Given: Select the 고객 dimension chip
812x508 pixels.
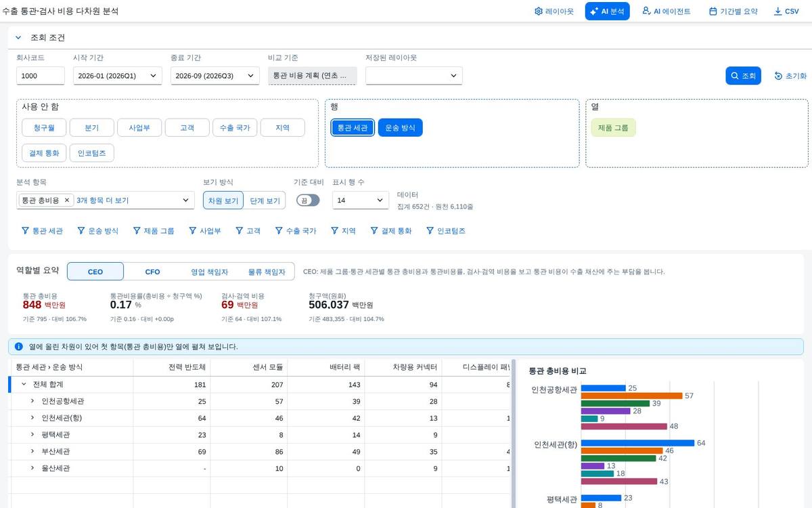Looking at the screenshot, I should point(186,127).
